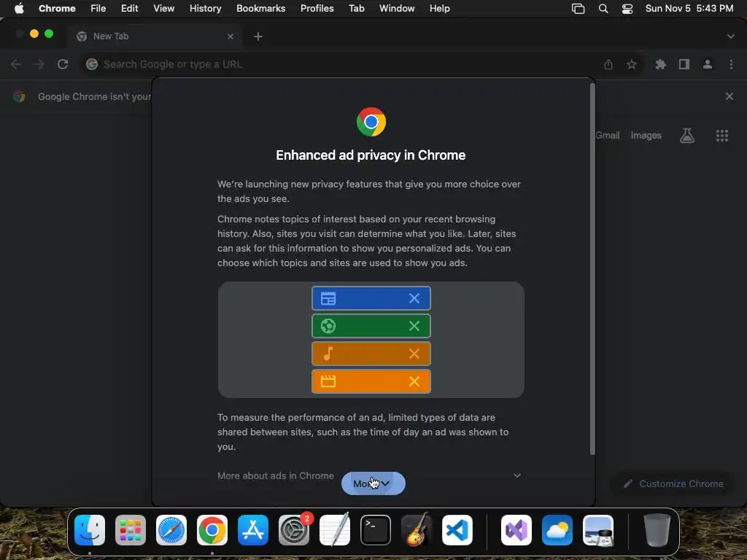
Task: Open the Google apps grid
Action: [x=721, y=136]
